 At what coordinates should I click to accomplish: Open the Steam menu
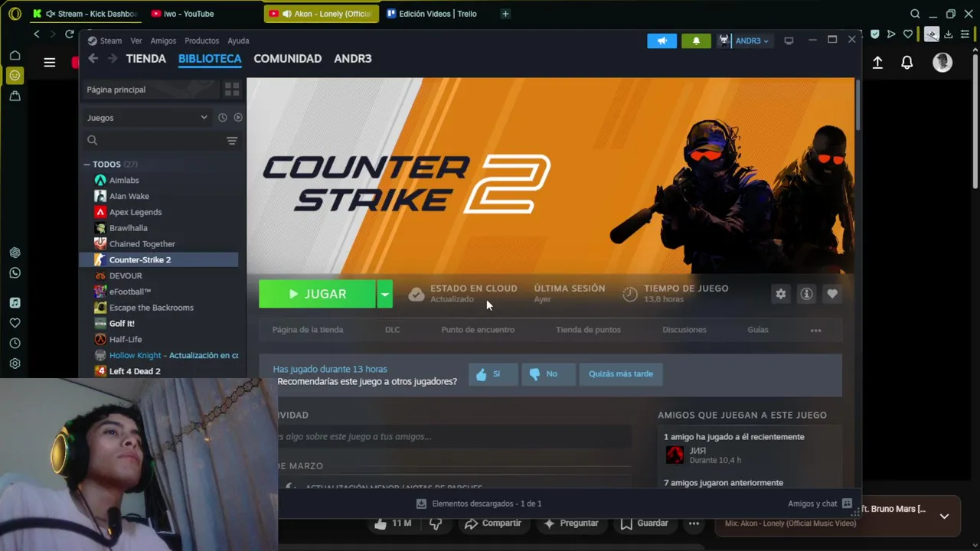pos(105,41)
